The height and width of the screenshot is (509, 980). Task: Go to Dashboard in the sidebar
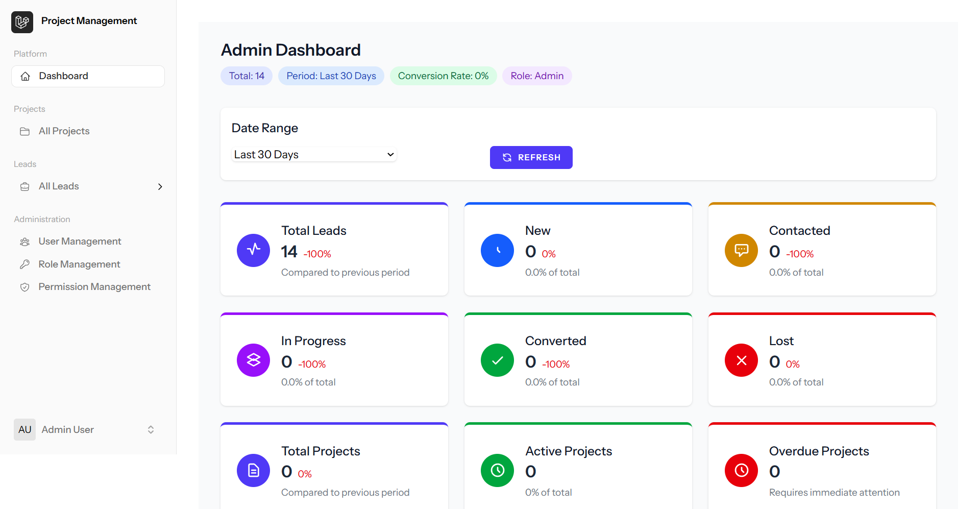tap(88, 76)
